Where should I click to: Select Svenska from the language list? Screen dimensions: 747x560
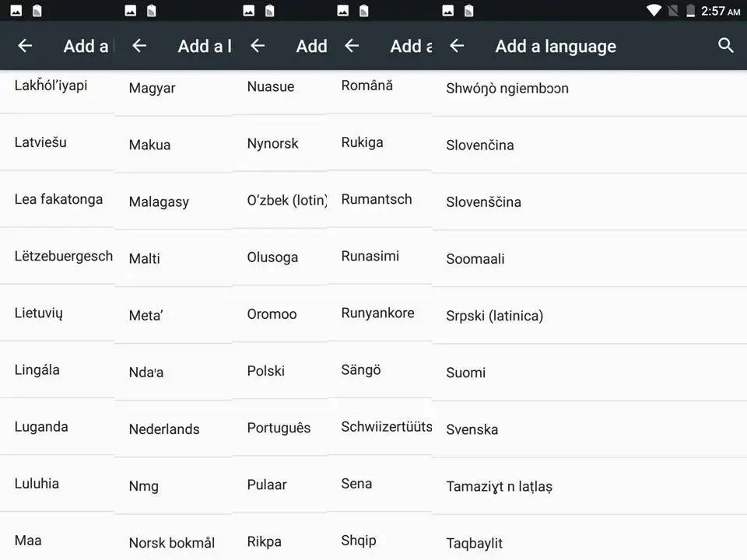point(472,429)
